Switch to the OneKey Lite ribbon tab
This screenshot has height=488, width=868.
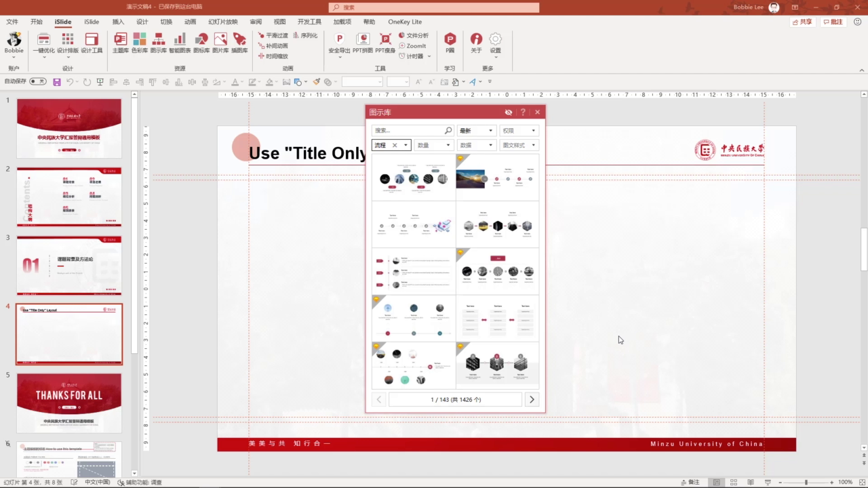405,22
